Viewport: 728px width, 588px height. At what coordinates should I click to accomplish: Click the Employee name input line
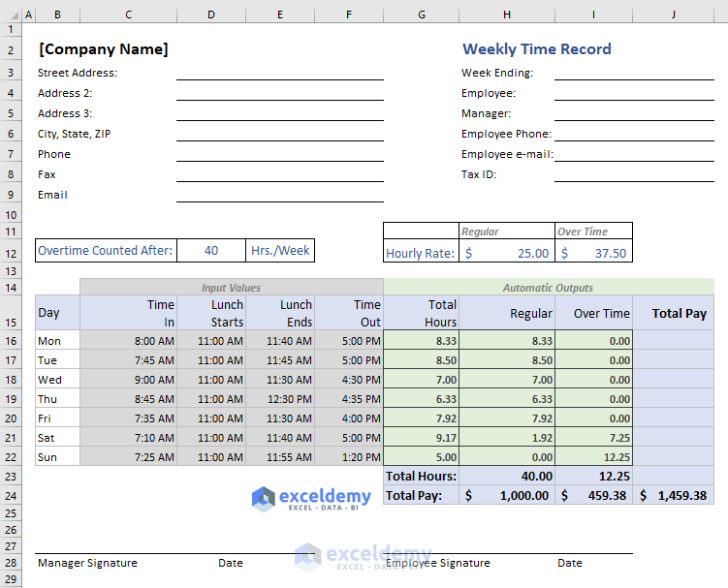(x=634, y=93)
